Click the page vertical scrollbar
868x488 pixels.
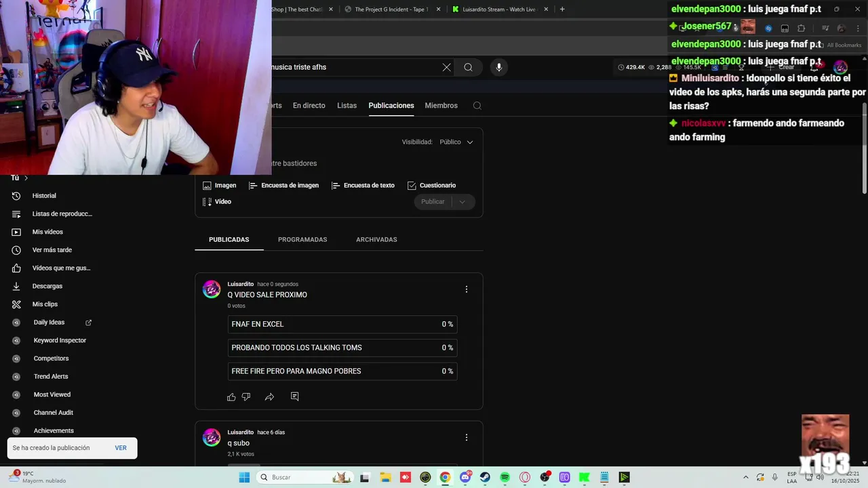865,149
